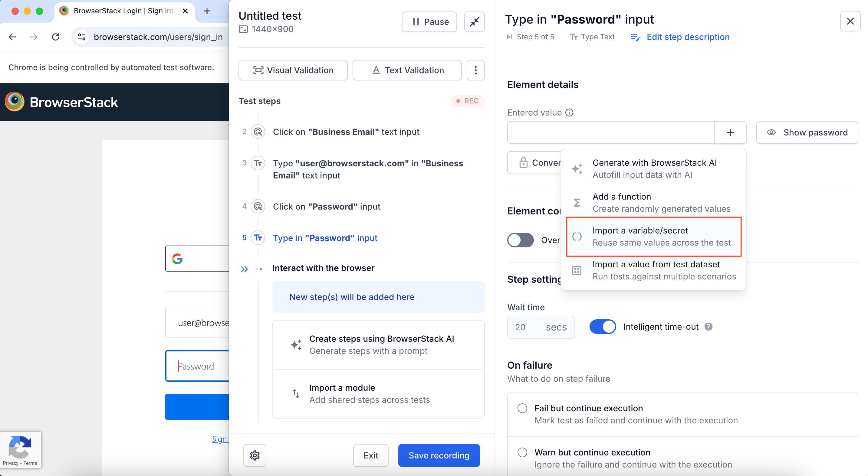
Task: Click the BrowserStack logo in the page header
Action: coord(61,102)
